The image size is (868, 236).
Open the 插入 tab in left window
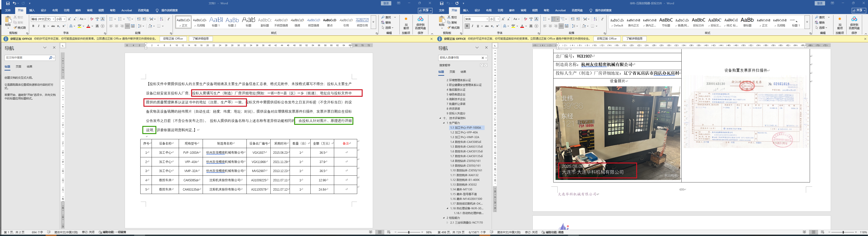coord(32,10)
